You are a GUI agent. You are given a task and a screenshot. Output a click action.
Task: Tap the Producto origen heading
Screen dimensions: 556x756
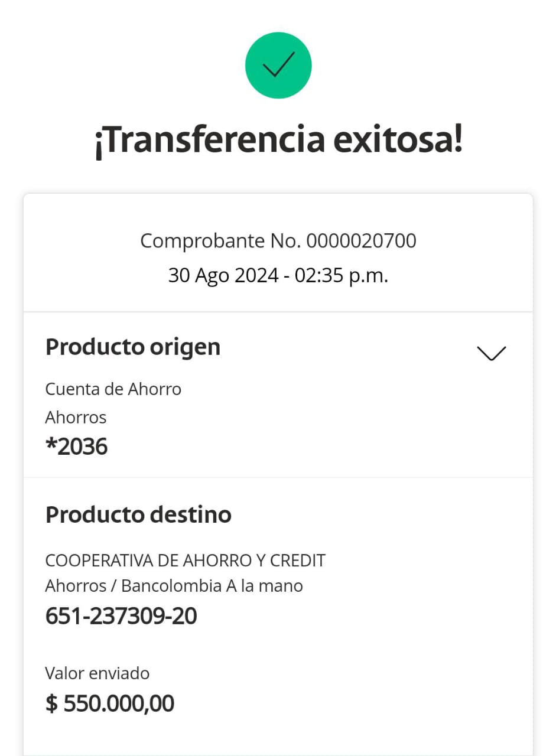pyautogui.click(x=133, y=347)
